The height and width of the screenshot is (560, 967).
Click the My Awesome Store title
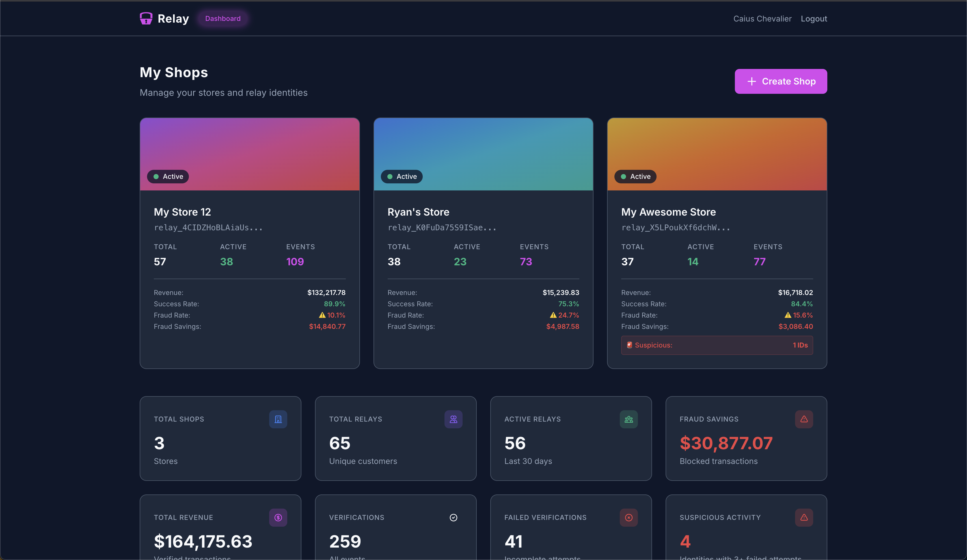click(x=668, y=212)
